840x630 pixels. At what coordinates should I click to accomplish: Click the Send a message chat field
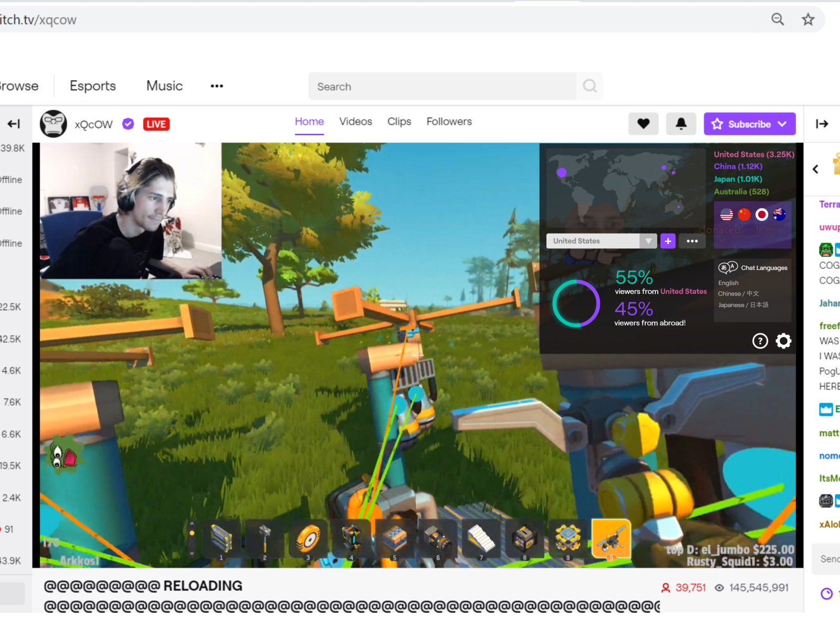[x=829, y=559]
